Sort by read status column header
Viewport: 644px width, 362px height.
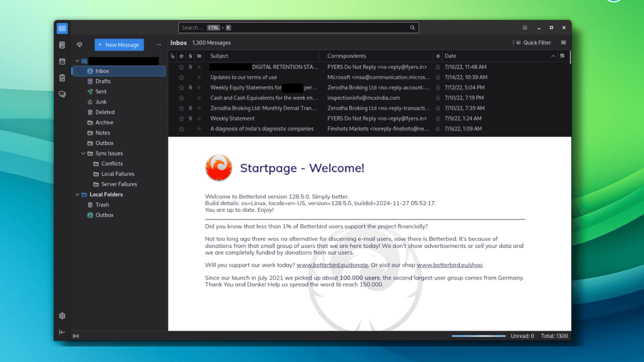(x=199, y=56)
